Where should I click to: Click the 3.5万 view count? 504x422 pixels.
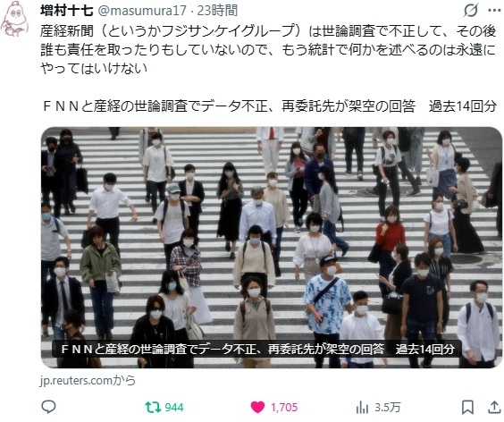click(x=387, y=408)
